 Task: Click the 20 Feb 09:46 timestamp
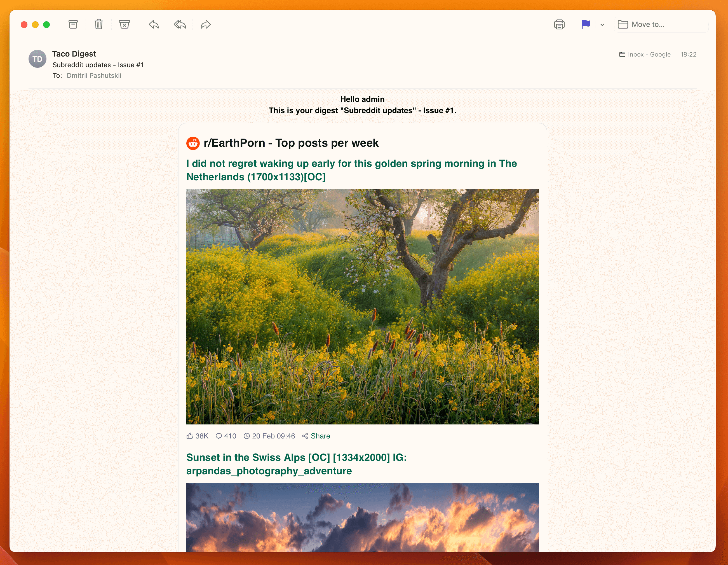pos(273,436)
